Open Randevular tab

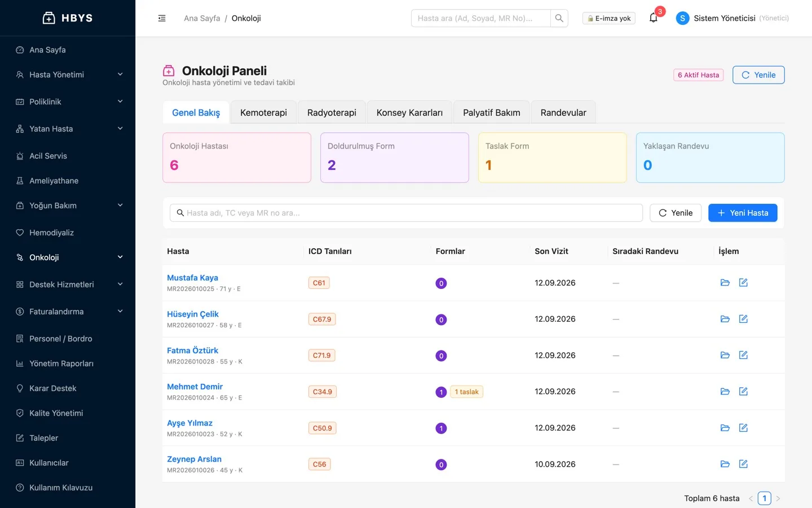pyautogui.click(x=563, y=112)
